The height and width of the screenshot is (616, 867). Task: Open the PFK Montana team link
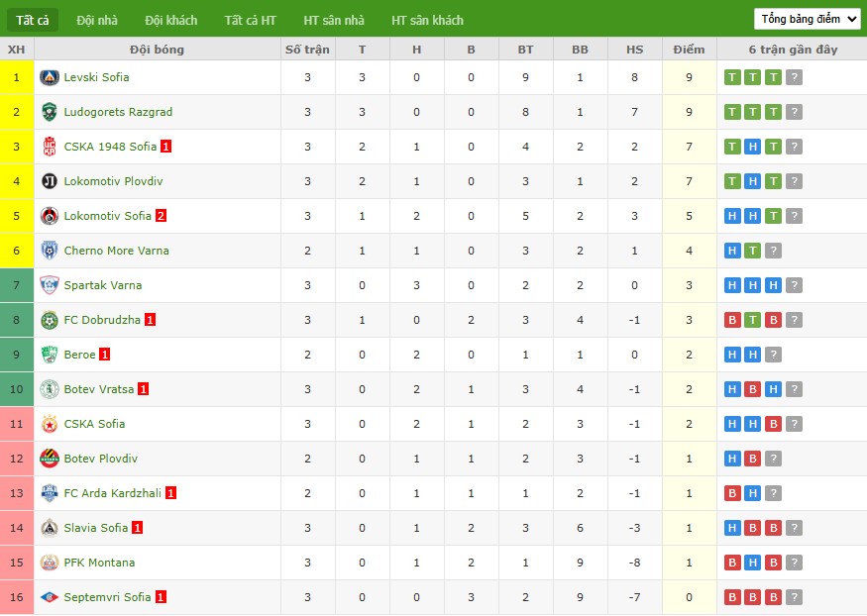[x=99, y=563]
